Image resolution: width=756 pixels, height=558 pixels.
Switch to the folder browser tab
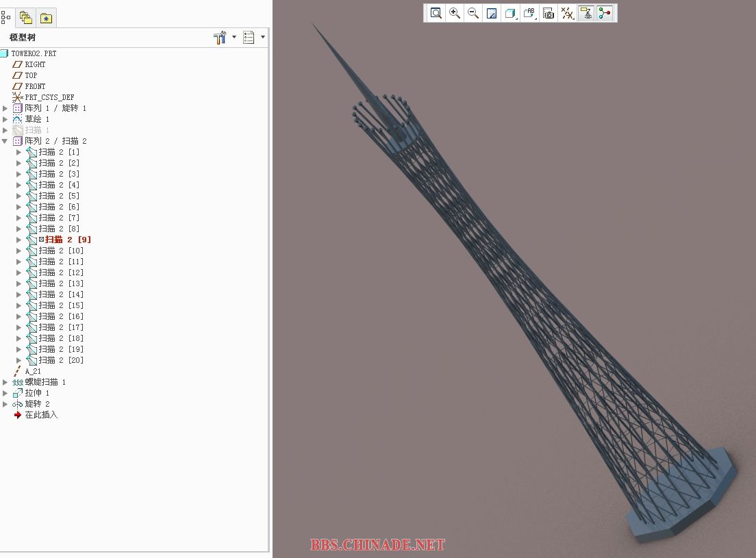click(x=25, y=18)
